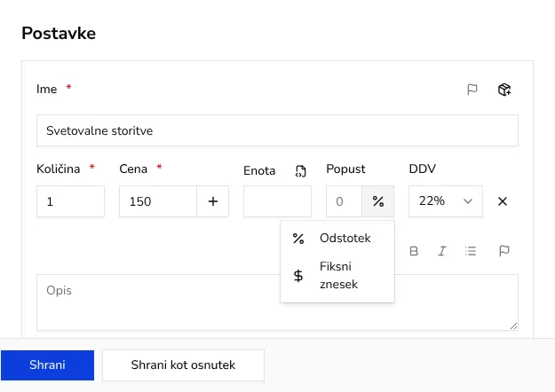Open the DDV 22% dropdown
This screenshot has height=392, width=555.
(x=445, y=201)
